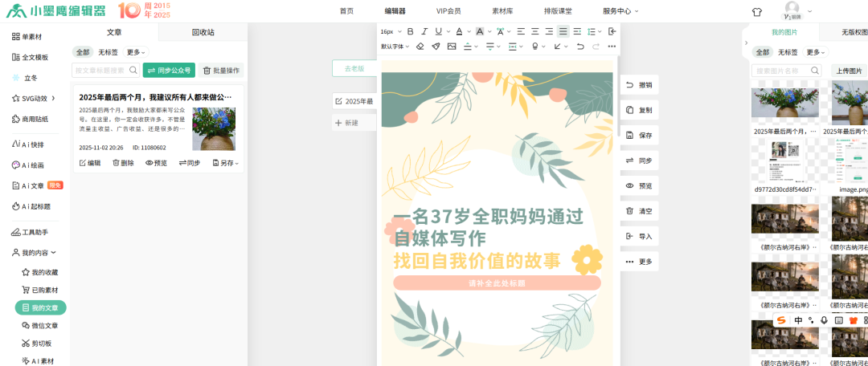Open the 素材库 menu item
868x366 pixels.
coord(502,11)
